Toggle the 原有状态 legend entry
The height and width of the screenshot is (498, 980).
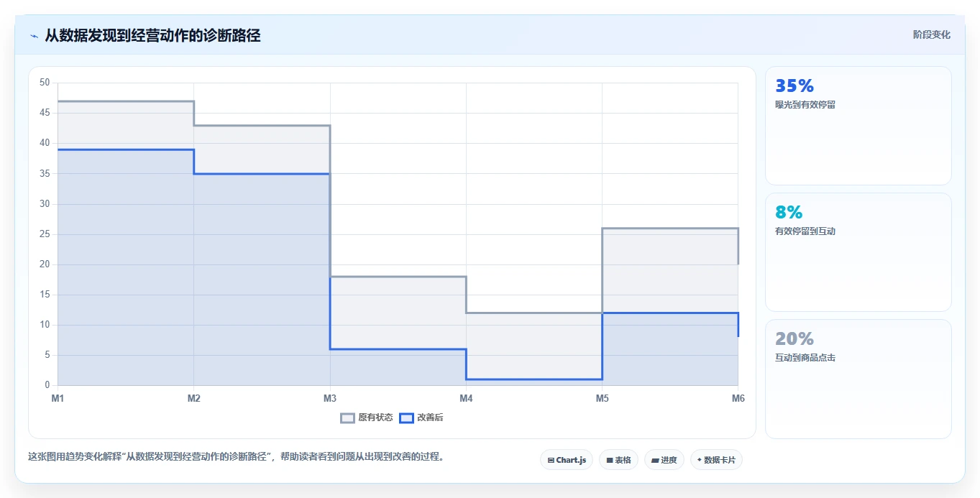click(x=367, y=418)
